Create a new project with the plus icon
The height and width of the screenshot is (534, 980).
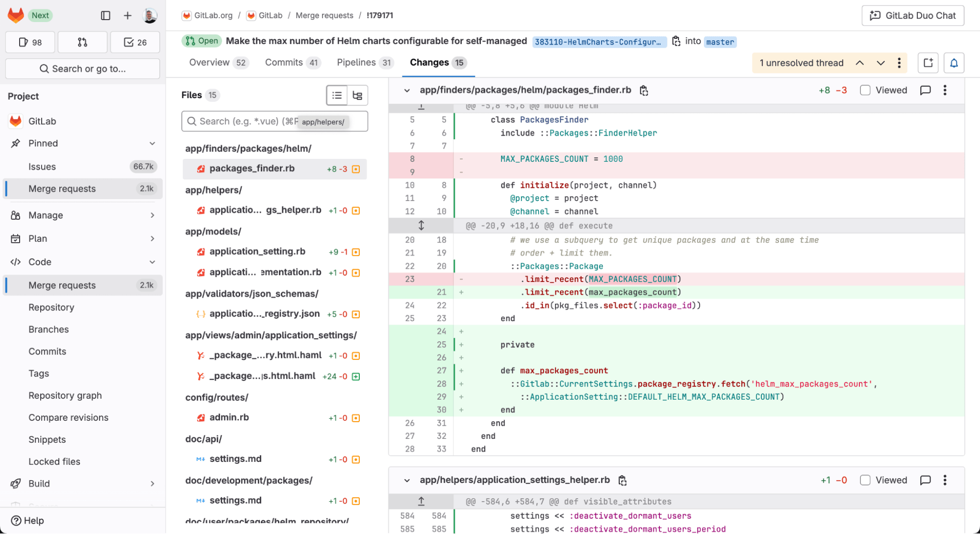pyautogui.click(x=127, y=15)
